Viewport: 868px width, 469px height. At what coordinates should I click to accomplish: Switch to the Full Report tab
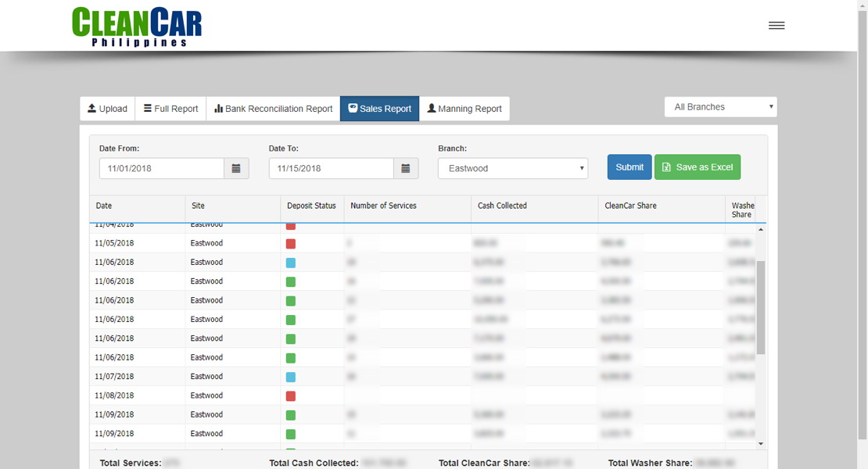pyautogui.click(x=170, y=109)
